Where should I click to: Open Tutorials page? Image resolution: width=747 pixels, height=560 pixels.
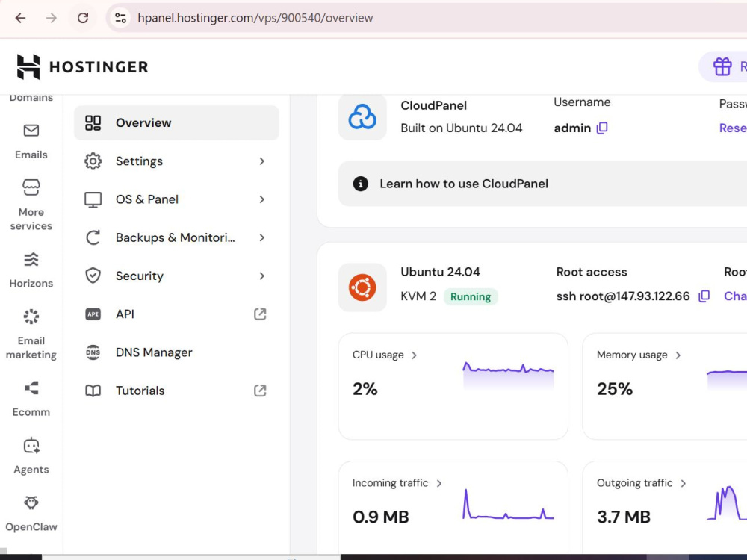[176, 391]
